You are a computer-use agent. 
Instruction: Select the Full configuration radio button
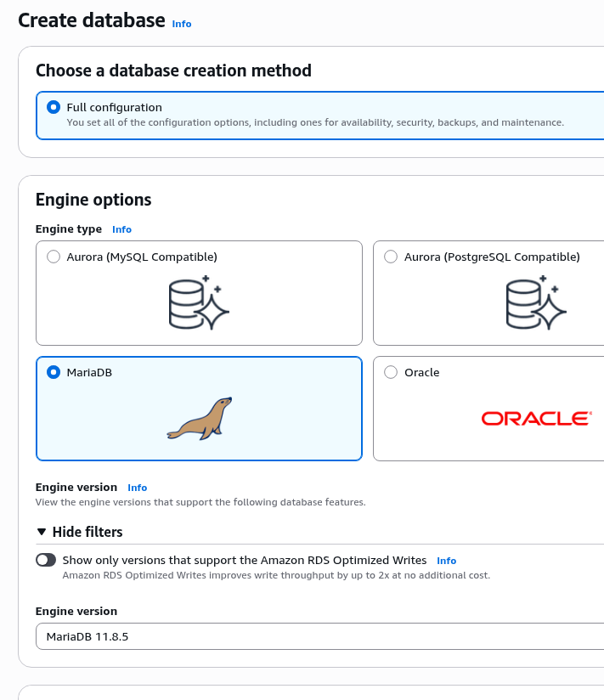pos(54,107)
